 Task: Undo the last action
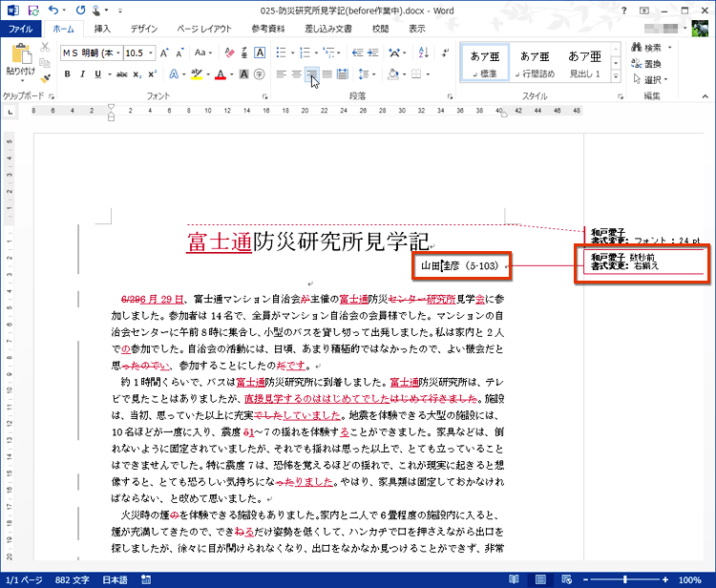tap(53, 10)
